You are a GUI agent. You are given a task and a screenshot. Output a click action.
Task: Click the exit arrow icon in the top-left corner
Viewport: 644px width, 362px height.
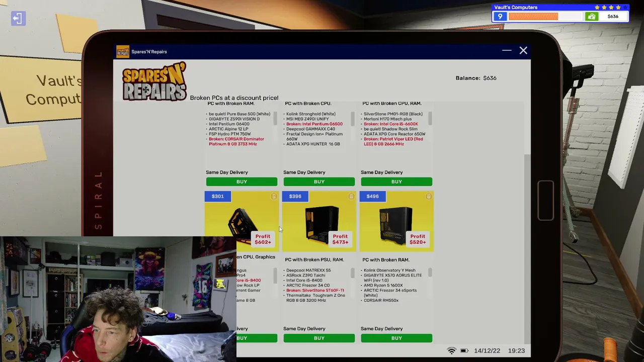tap(18, 19)
